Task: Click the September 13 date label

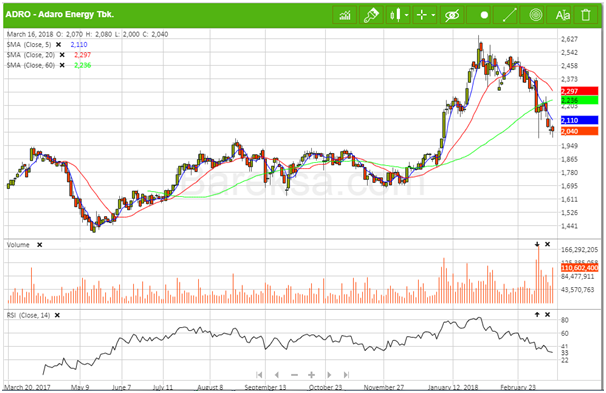Action: (266, 387)
